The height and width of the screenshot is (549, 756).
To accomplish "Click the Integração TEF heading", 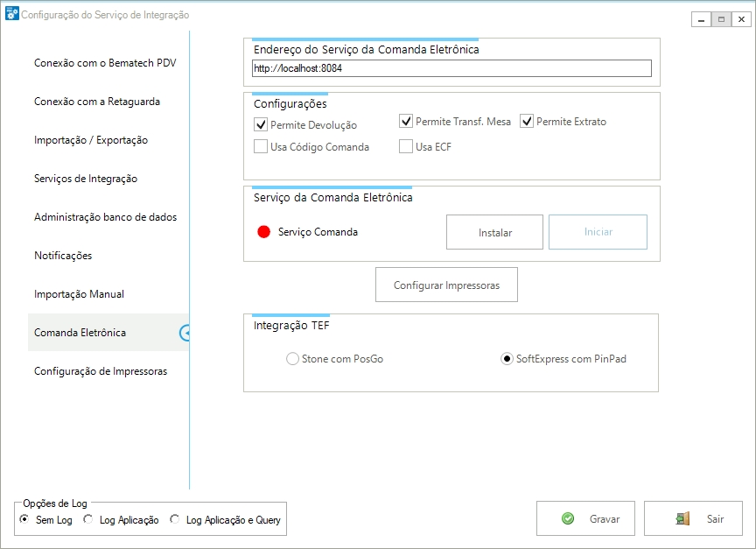I will click(x=291, y=326).
